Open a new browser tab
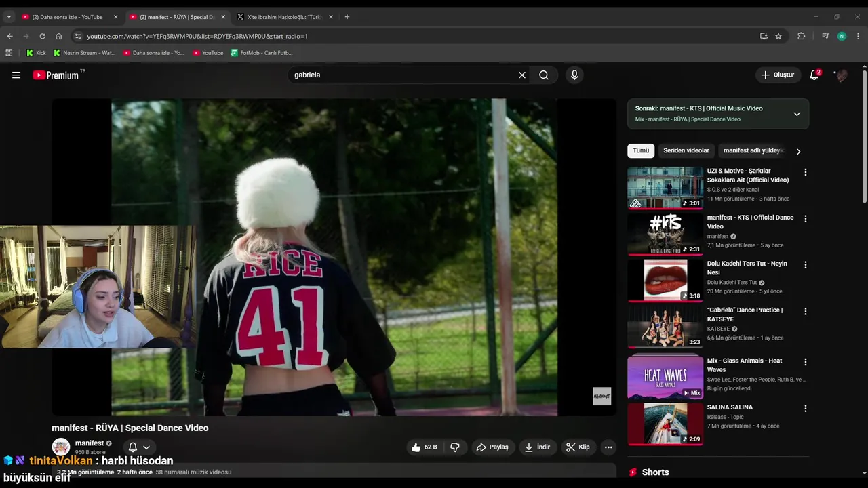 click(x=347, y=17)
